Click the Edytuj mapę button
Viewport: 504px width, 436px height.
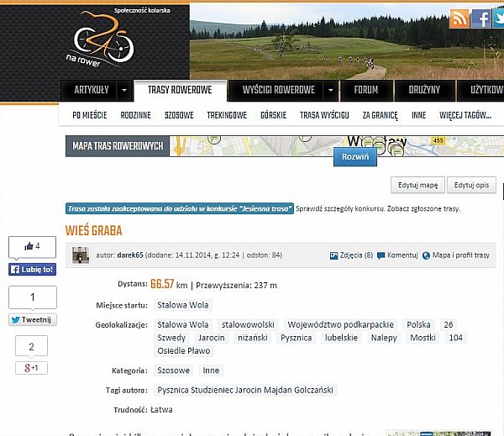[417, 185]
